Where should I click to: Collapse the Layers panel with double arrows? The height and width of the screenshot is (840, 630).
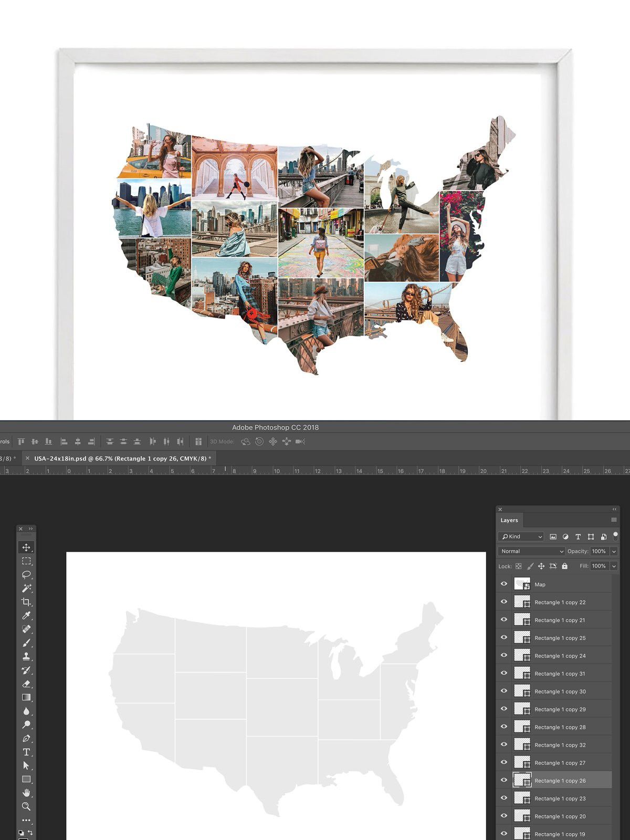tap(614, 509)
